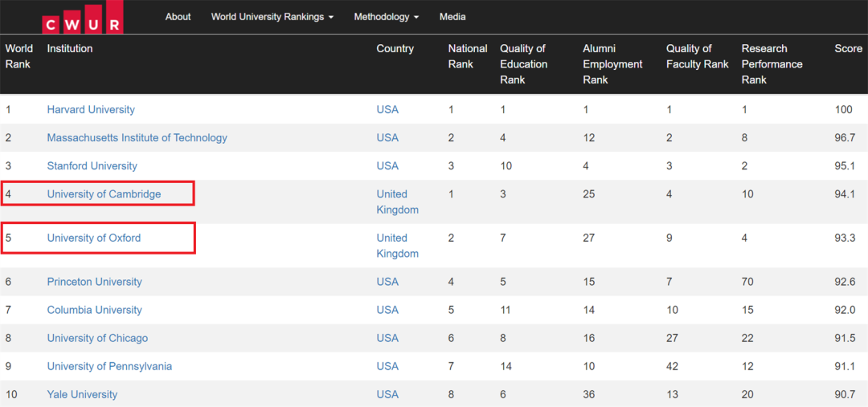Open Massachusetts Institute of Technology link

[x=137, y=138]
